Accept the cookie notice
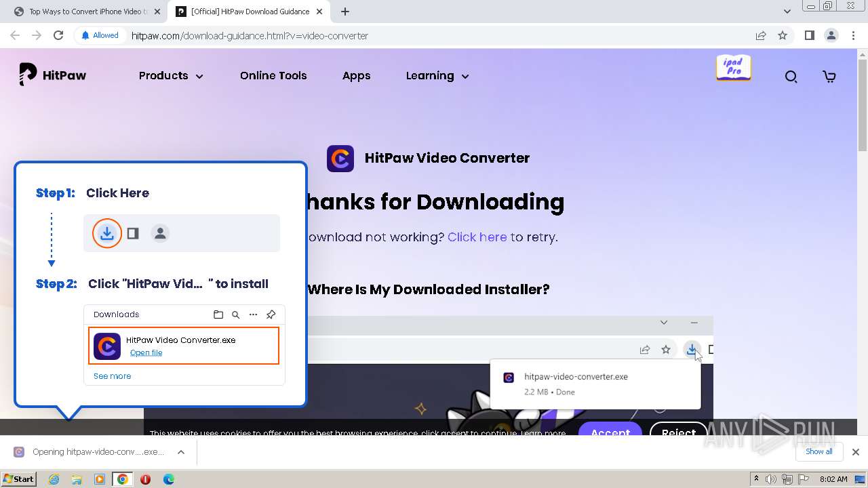The image size is (868, 488). 610,432
